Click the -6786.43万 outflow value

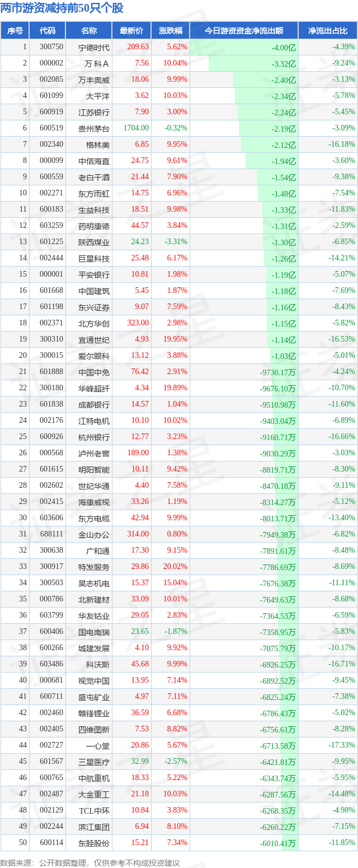pyautogui.click(x=278, y=713)
